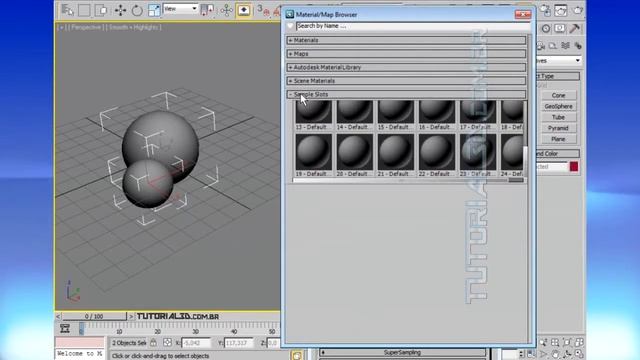Open the Rendered Frame Window icon
The image size is (640, 360).
point(561,10)
